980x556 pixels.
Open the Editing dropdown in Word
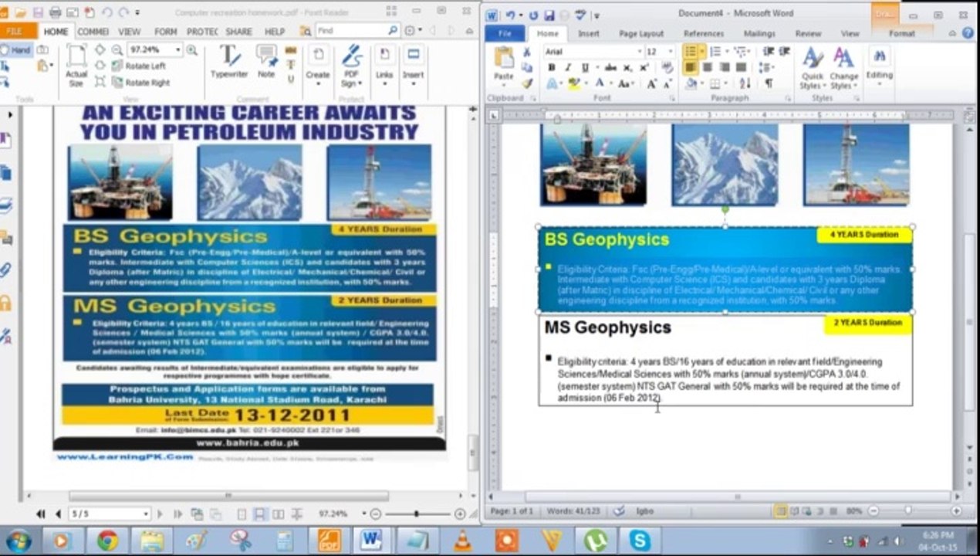880,66
